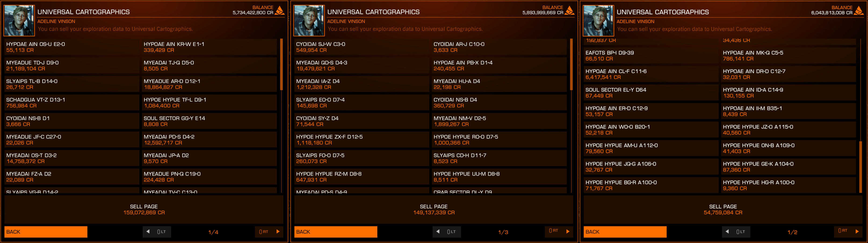Sell the page worth 159,072,869 CR
The height and width of the screenshot is (243, 868).
coord(144,209)
